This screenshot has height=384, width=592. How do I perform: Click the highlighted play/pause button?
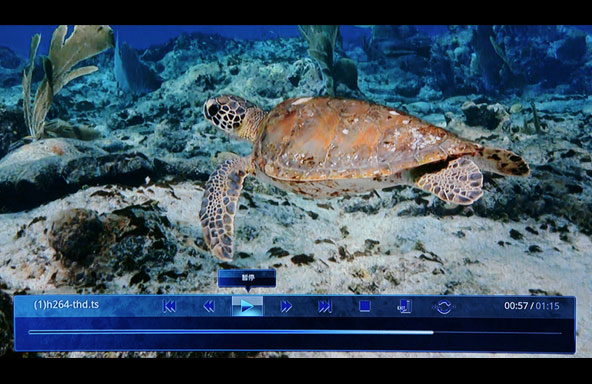point(247,306)
